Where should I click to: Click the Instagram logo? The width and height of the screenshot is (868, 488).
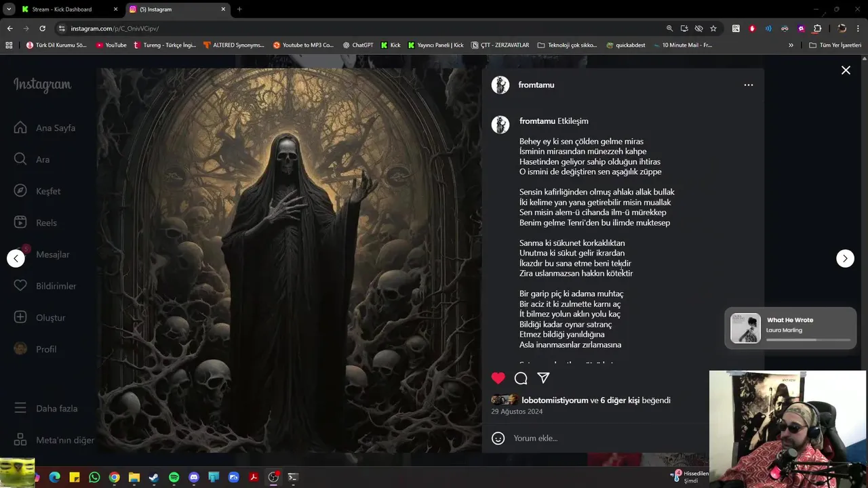pyautogui.click(x=42, y=85)
